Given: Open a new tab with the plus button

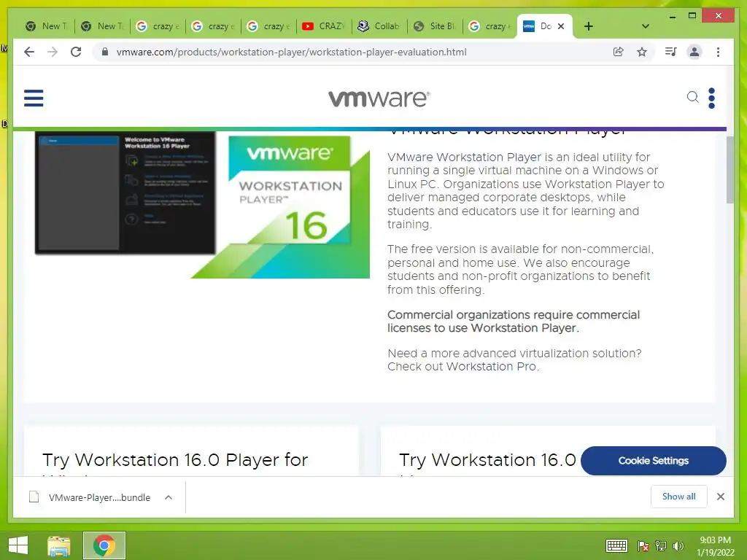Looking at the screenshot, I should click(589, 26).
